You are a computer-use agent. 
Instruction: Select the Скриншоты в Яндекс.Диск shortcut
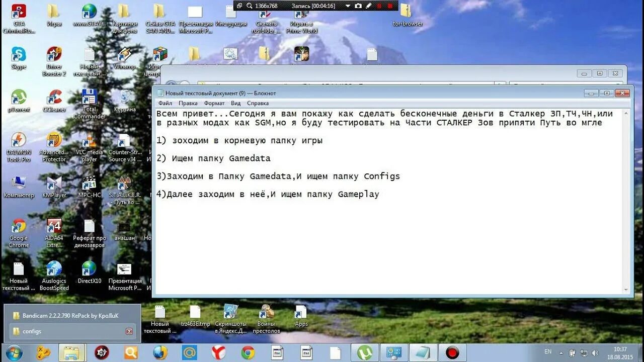tap(231, 319)
